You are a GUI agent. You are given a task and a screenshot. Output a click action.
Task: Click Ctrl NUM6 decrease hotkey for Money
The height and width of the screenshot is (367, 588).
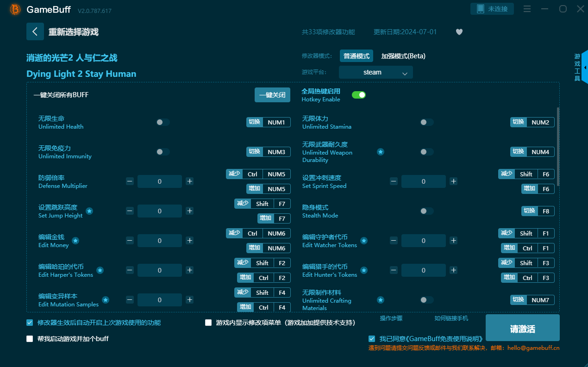[x=258, y=233]
